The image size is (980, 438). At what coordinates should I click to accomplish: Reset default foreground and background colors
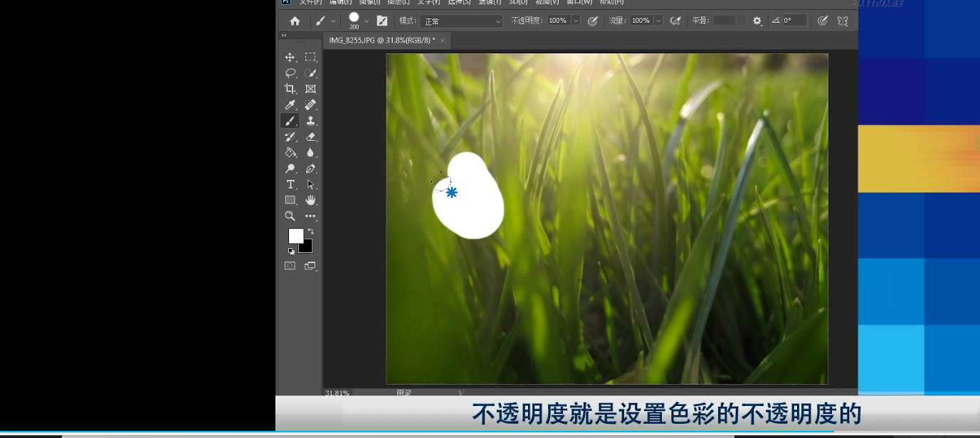pyautogui.click(x=291, y=251)
